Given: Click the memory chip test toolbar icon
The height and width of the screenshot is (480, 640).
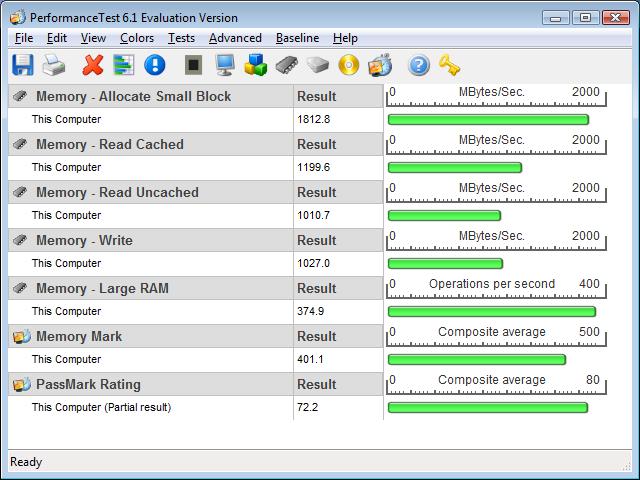Looking at the screenshot, I should 287,65.
